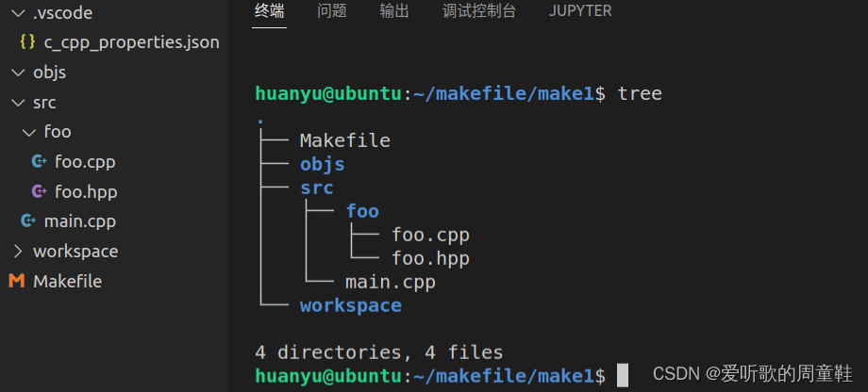The image size is (868, 392).
Task: Collapse the src folder chevron
Action: [x=18, y=103]
